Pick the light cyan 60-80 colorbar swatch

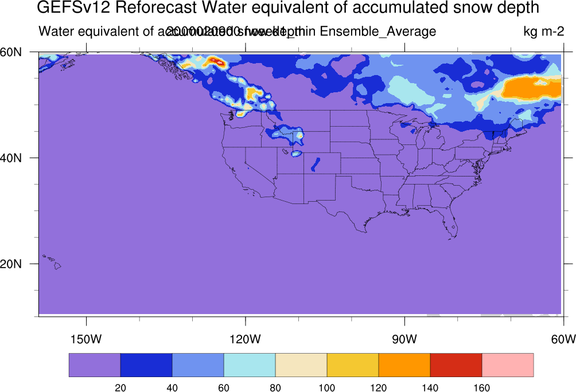tap(250, 365)
